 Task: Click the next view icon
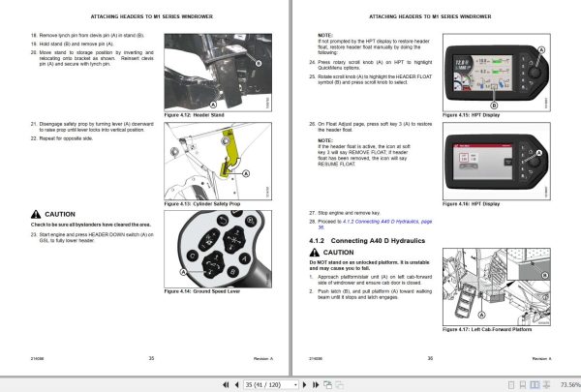pos(340,385)
